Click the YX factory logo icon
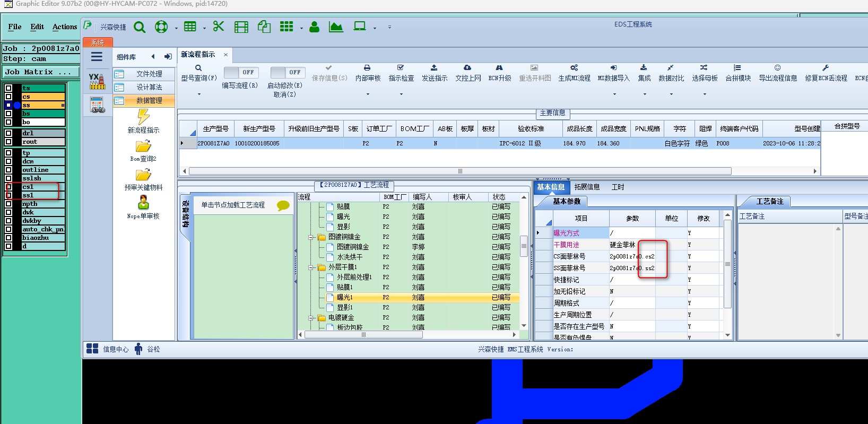Image resolution: width=868 pixels, height=424 pixels. pyautogui.click(x=97, y=81)
